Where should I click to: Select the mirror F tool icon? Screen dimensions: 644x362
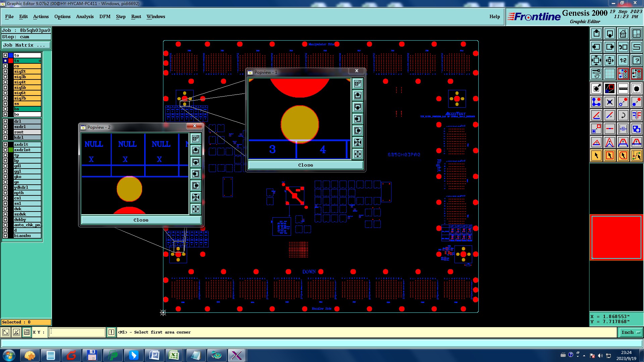[x=636, y=115]
